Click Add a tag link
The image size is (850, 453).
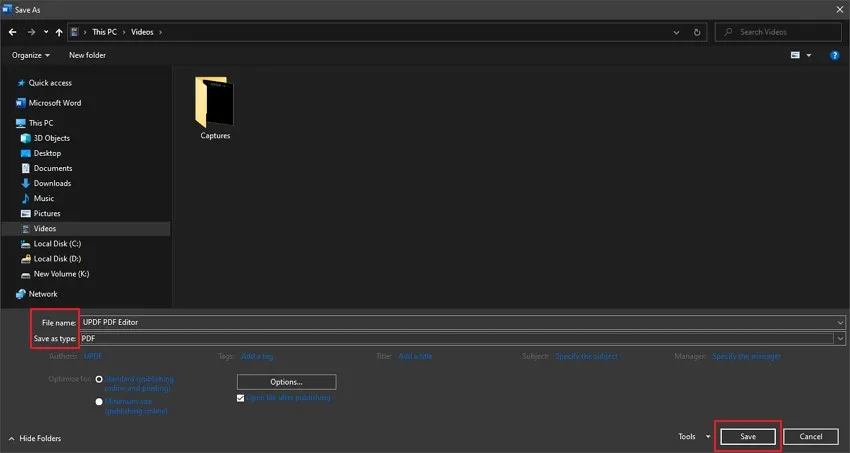click(257, 357)
